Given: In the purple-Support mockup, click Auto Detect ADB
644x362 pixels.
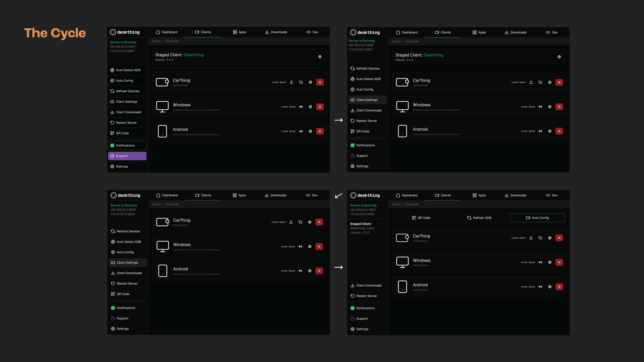Looking at the screenshot, I should (128, 70).
